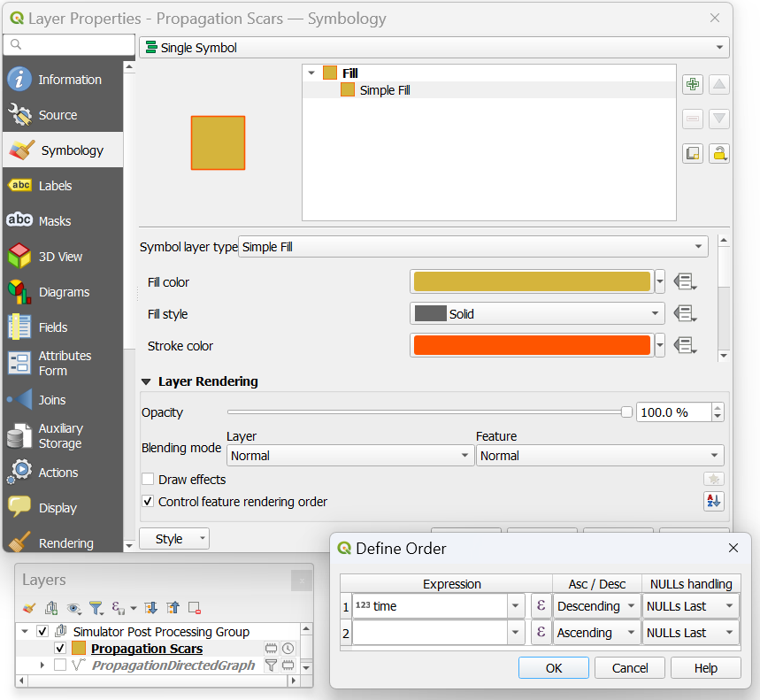Add a new symbol layer
The width and height of the screenshot is (760, 700).
click(693, 84)
